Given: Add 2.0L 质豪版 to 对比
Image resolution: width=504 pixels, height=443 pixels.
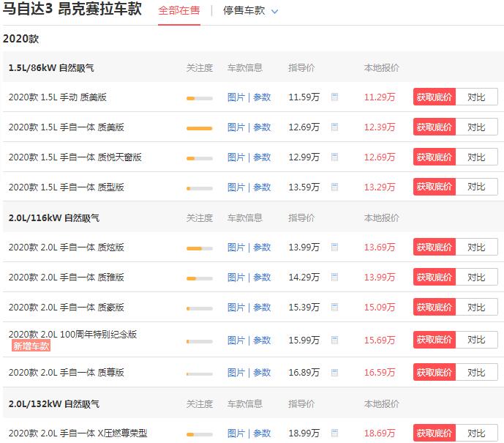Looking at the screenshot, I should (x=477, y=308).
